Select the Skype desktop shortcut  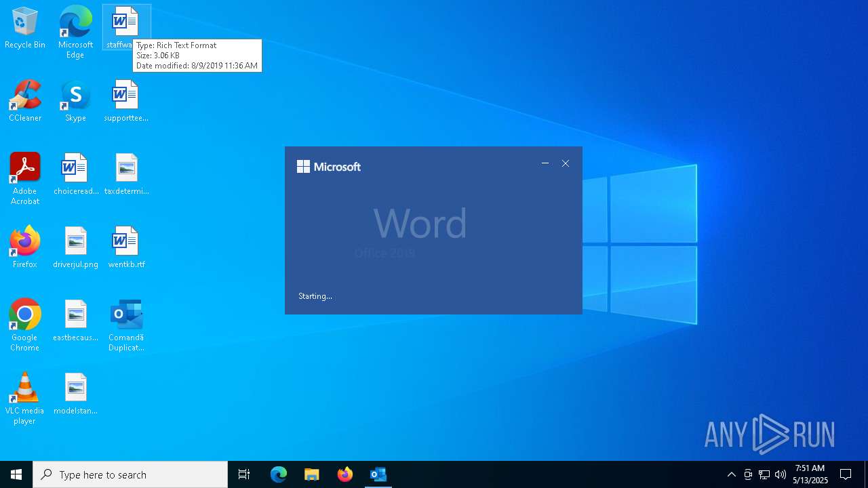[75, 101]
